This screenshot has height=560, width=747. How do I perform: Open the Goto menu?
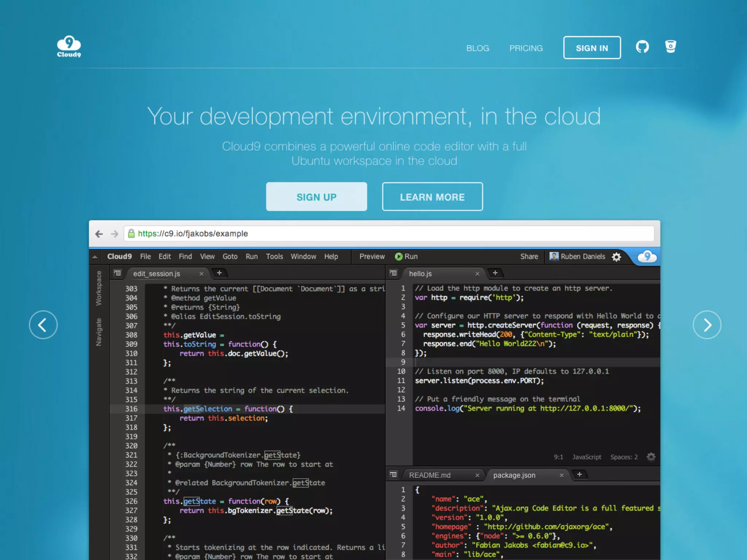pos(230,257)
